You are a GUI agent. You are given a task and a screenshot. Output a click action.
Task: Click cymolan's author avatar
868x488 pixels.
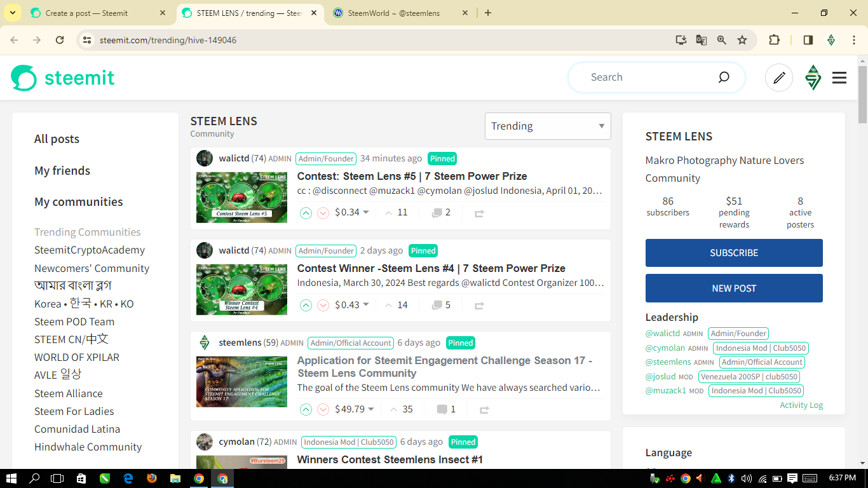point(205,442)
